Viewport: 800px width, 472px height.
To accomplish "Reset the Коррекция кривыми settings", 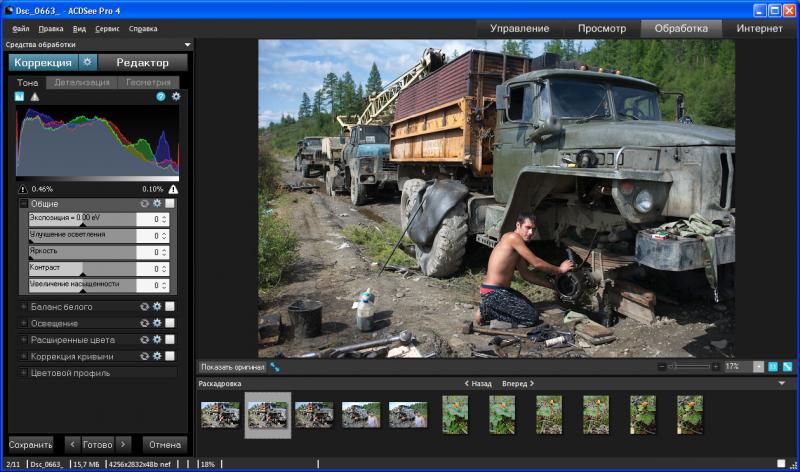I will click(x=145, y=356).
